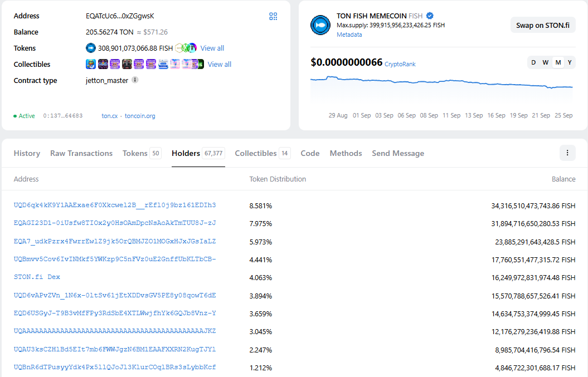Open holder address UQBmvv5Cov6IvINMkf5YWKzp9C5n
Viewport: 588px width, 377px height.
coord(115,259)
